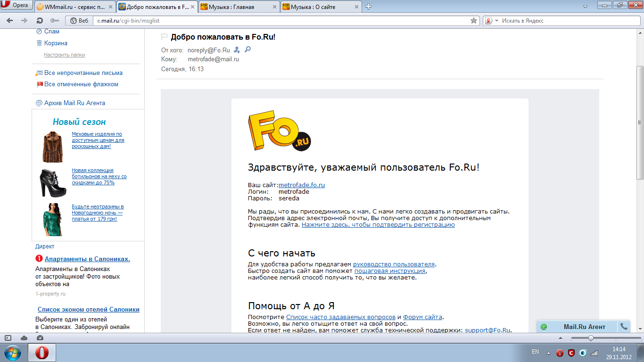Image resolution: width=644 pixels, height=362 pixels.
Task: Go back to the previous page
Action: point(10,21)
